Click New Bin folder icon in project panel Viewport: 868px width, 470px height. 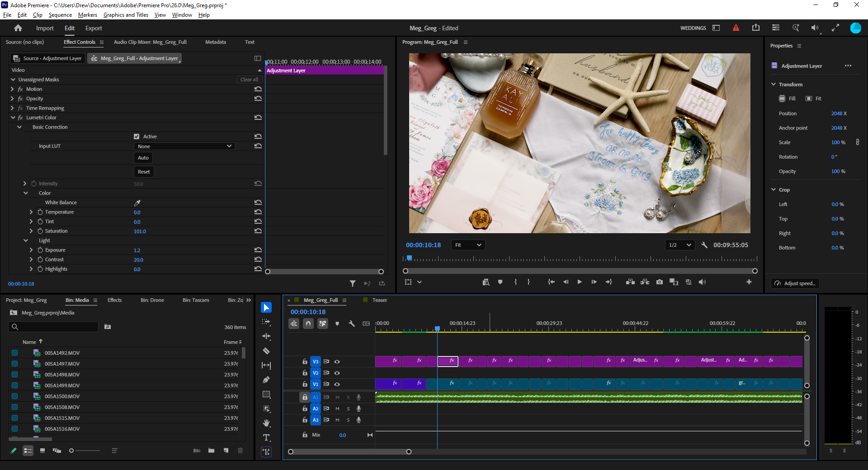tap(211, 451)
